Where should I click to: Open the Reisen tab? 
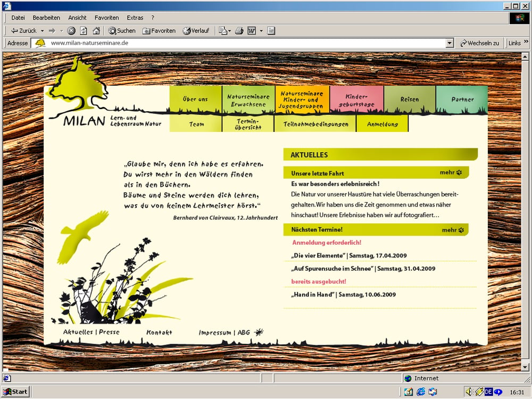click(410, 99)
